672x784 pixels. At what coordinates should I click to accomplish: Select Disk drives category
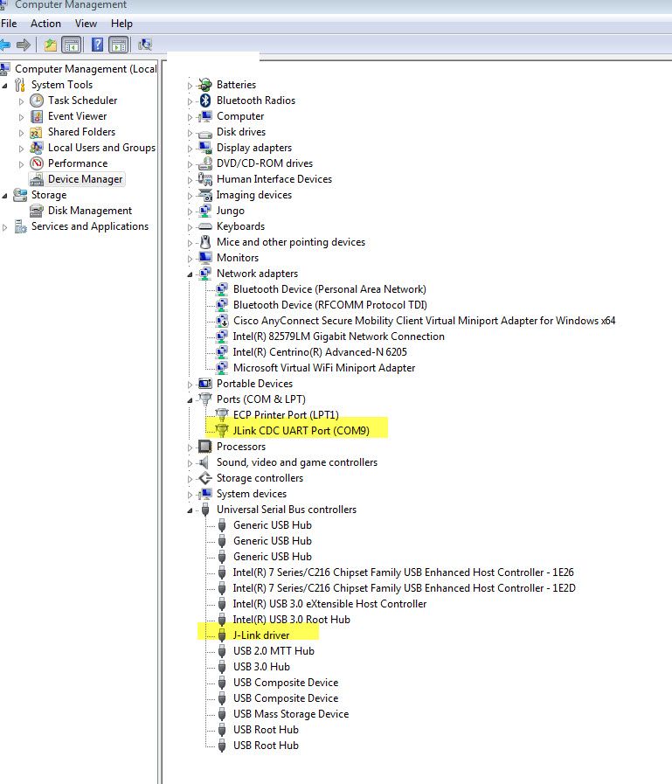(x=241, y=132)
